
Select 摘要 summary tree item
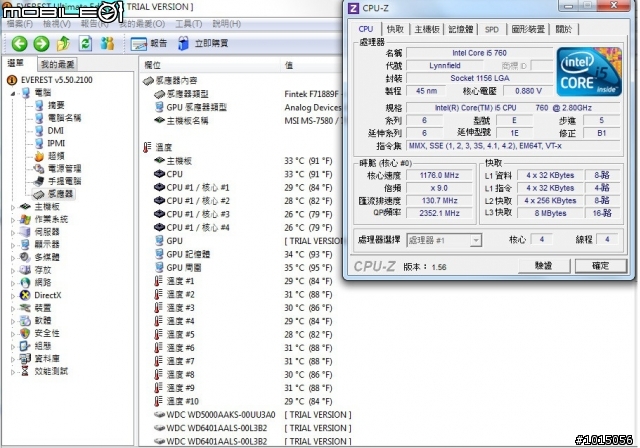tap(56, 105)
